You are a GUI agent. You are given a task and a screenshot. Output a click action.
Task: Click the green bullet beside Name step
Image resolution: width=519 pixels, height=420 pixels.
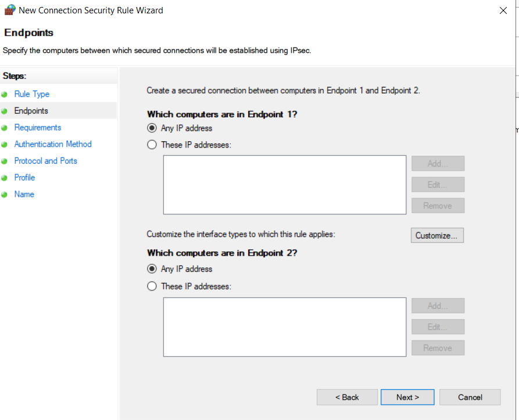4,195
